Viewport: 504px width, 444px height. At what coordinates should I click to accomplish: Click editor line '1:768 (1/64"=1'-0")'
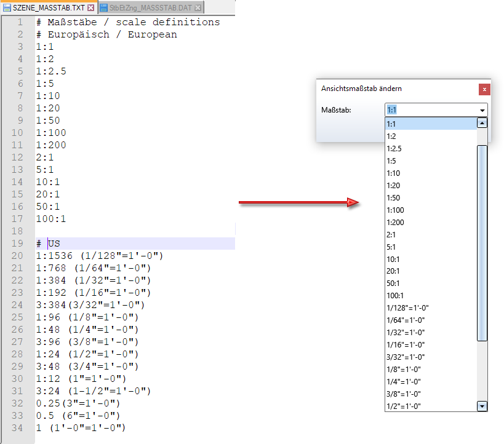pyautogui.click(x=93, y=268)
